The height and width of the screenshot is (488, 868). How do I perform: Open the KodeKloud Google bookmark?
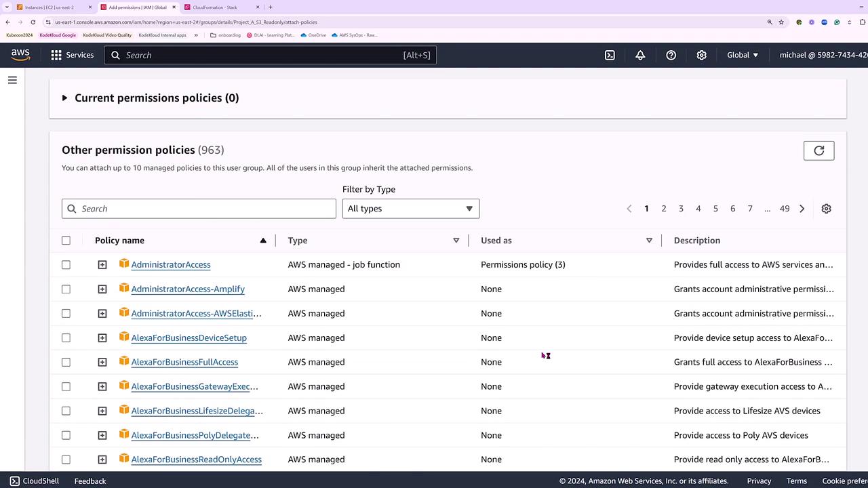58,35
